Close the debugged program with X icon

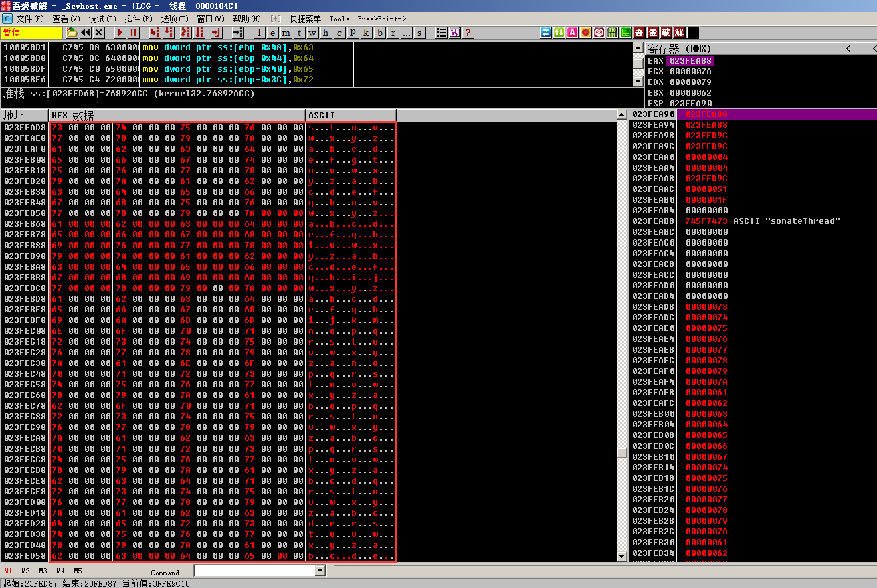pyautogui.click(x=99, y=33)
